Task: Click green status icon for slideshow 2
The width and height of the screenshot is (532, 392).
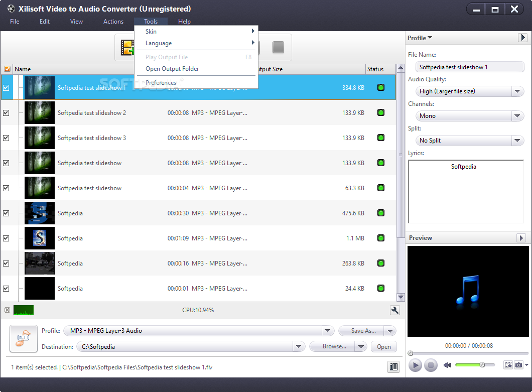Action: point(381,112)
